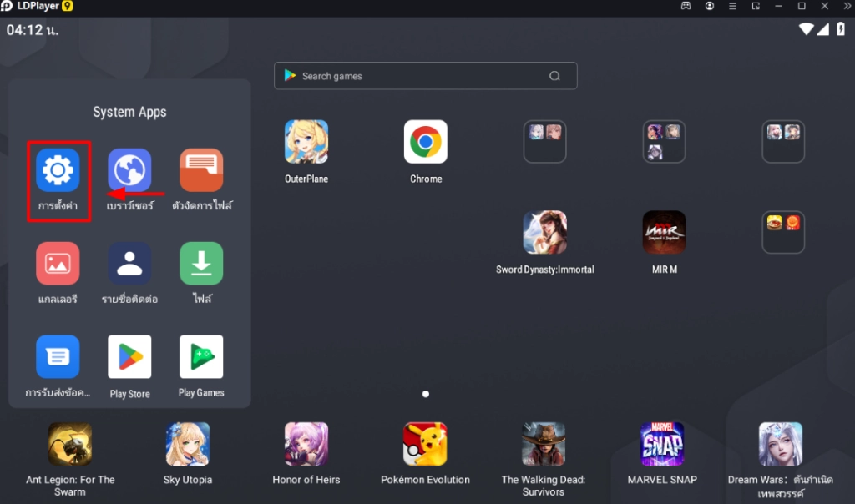Click the battery status icon
Viewport: 855px width, 504px height.
tap(841, 29)
